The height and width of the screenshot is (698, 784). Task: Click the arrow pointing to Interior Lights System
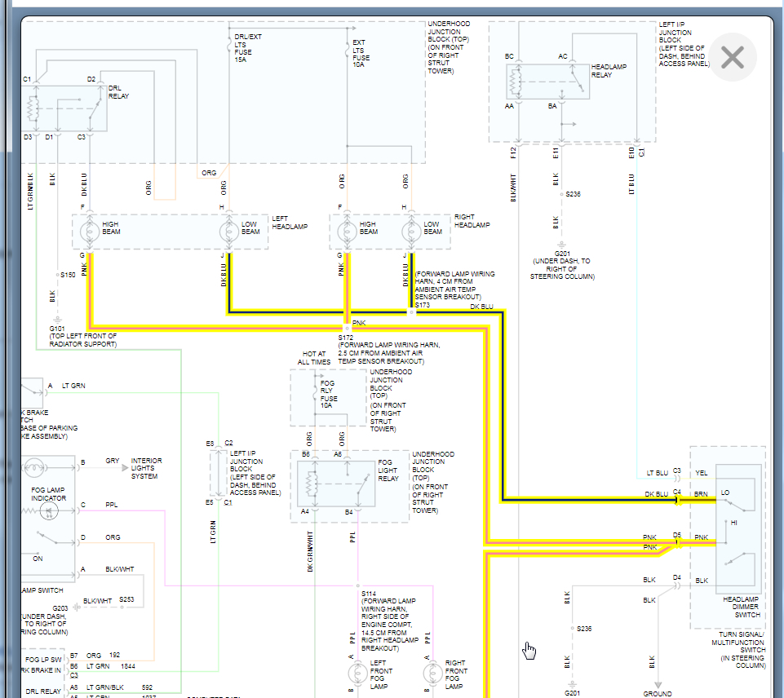pyautogui.click(x=125, y=468)
